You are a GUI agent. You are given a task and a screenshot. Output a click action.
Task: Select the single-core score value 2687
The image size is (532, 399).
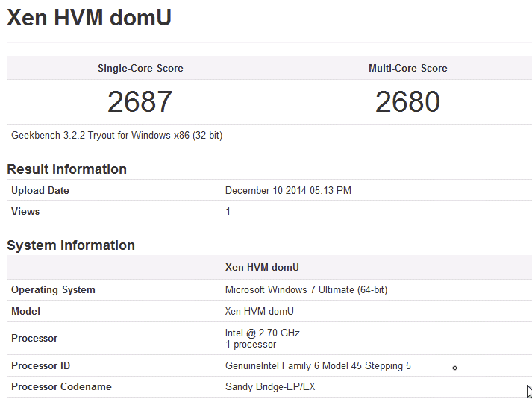(140, 101)
